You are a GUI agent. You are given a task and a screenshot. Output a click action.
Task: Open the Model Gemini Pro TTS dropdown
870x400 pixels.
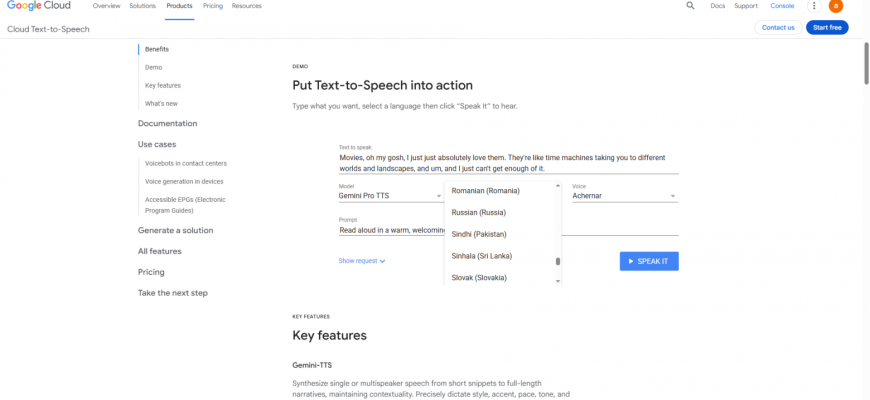(390, 196)
